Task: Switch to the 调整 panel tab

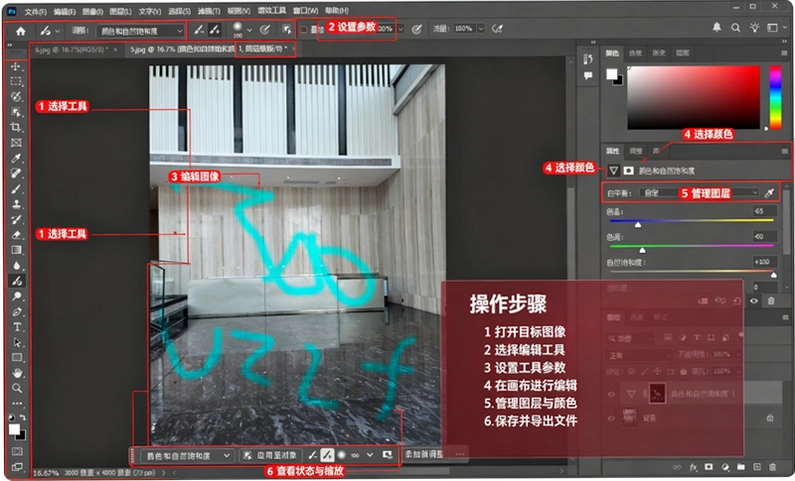Action: click(635, 151)
